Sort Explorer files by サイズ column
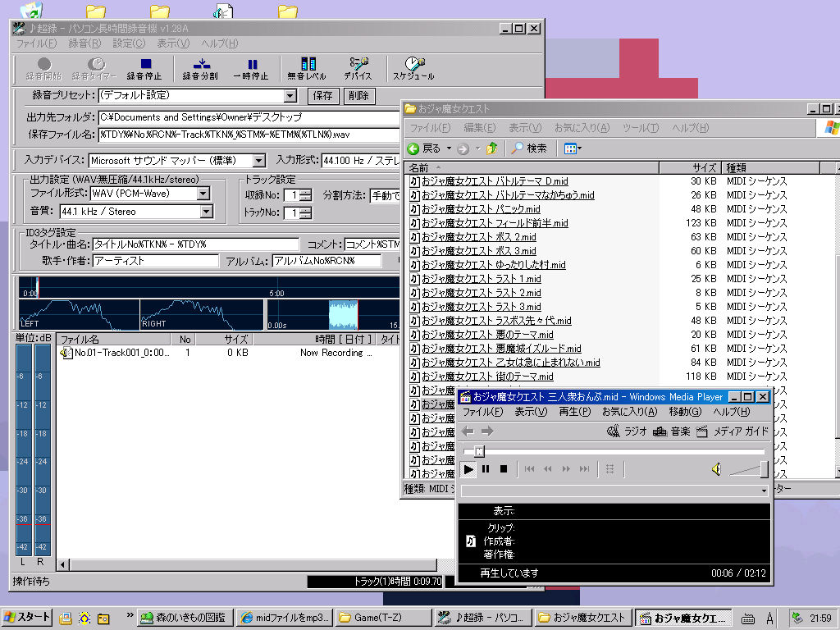The image size is (840, 630). (x=690, y=167)
